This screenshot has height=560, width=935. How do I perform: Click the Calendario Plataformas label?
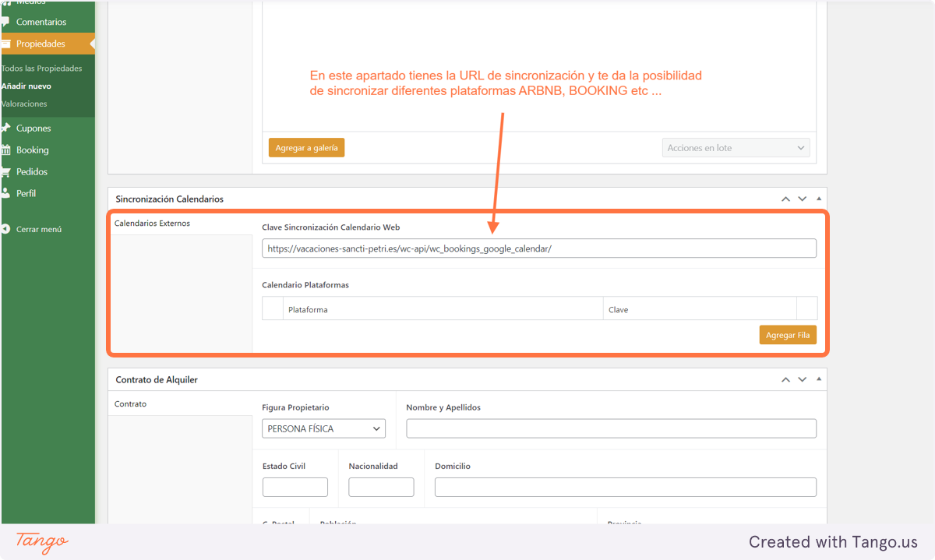(305, 285)
